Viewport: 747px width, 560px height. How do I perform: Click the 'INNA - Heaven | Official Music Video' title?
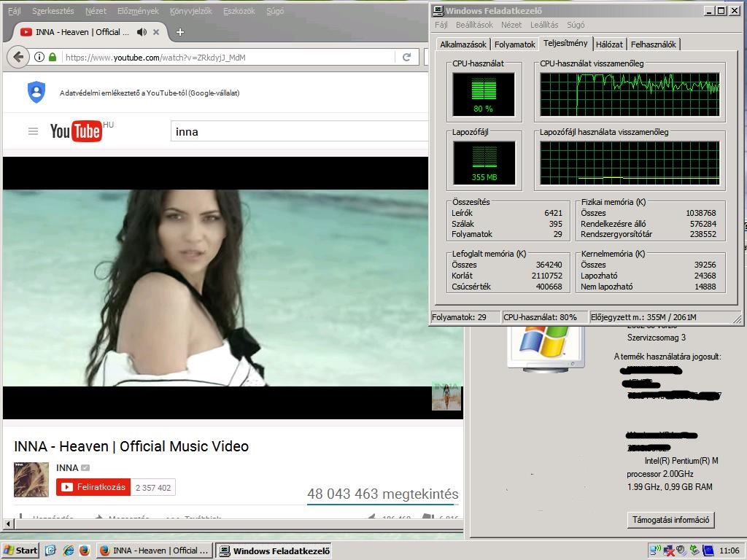(x=131, y=446)
